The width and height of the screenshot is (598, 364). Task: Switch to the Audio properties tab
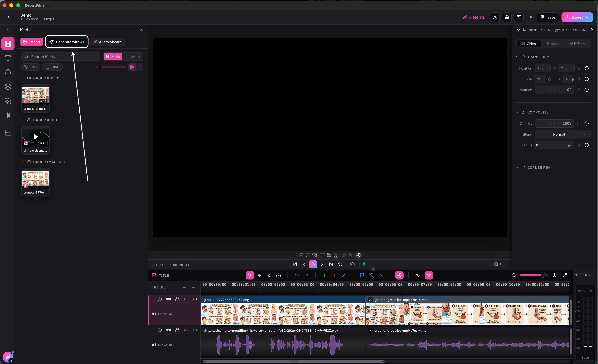[553, 44]
